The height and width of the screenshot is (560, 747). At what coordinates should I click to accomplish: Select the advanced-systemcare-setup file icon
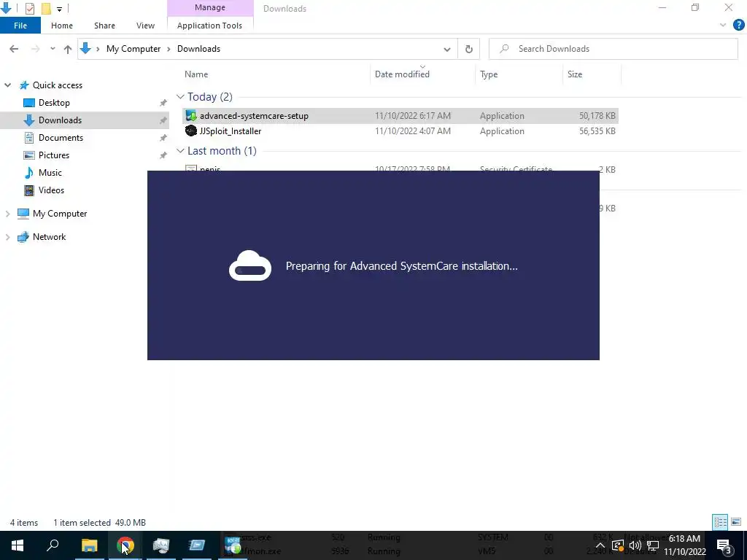[x=191, y=116]
